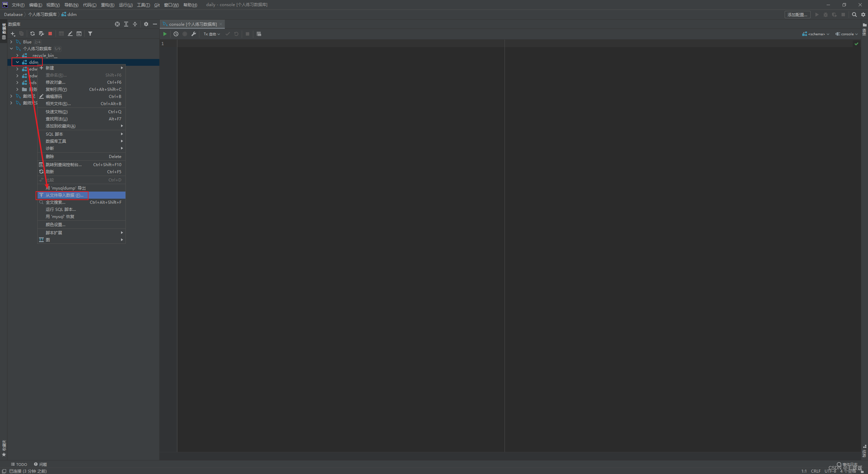The height and width of the screenshot is (474, 868).
Task: Hide the database tool window
Action: point(155,24)
